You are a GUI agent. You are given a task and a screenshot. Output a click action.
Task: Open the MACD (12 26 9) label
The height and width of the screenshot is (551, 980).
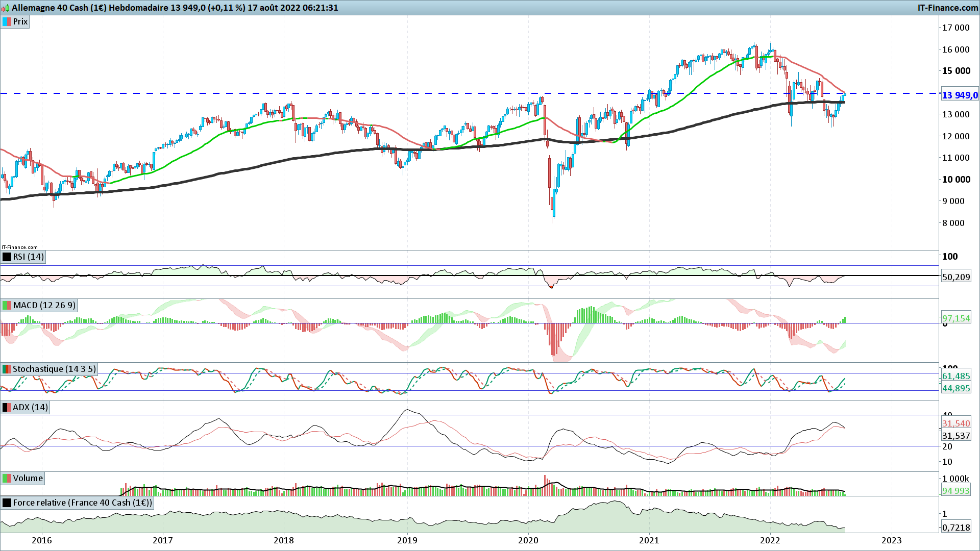(x=44, y=306)
